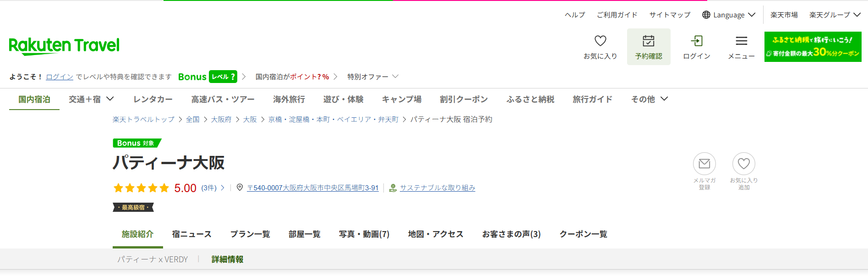
Task: Open the サステナブルな取り組み link
Action: (x=437, y=188)
